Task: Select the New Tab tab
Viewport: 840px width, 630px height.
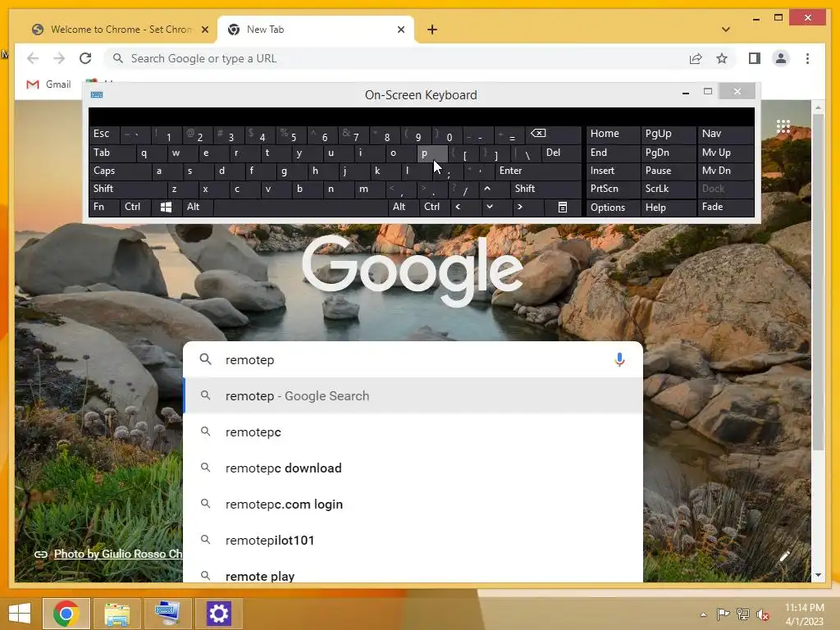Action: (x=316, y=30)
